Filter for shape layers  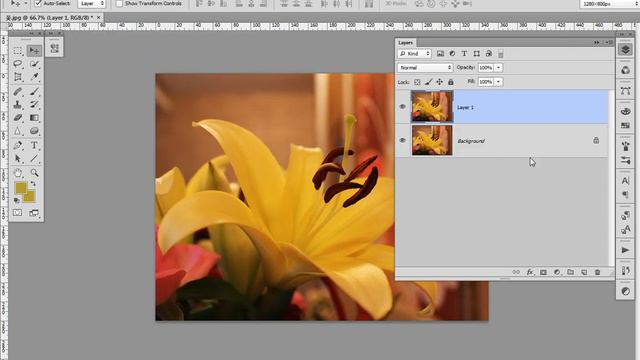coord(476,53)
